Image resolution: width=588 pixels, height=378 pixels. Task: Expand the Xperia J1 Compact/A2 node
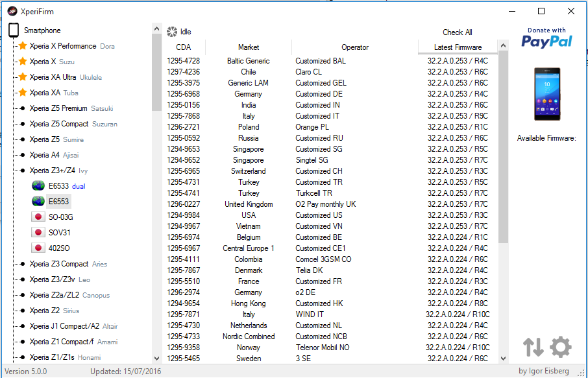[23, 326]
